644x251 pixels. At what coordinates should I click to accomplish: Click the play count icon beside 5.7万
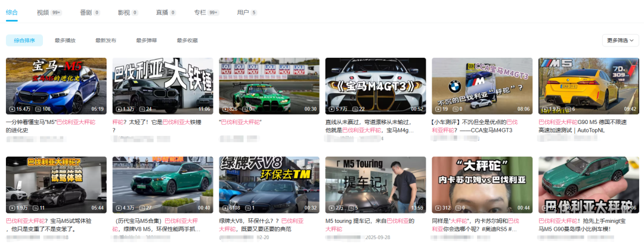coord(332,109)
